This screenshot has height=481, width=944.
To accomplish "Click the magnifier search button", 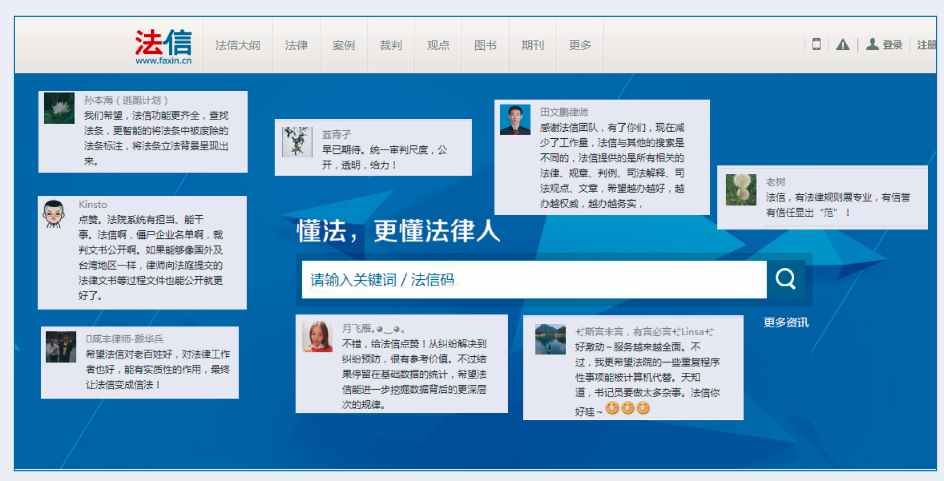I will tap(786, 279).
